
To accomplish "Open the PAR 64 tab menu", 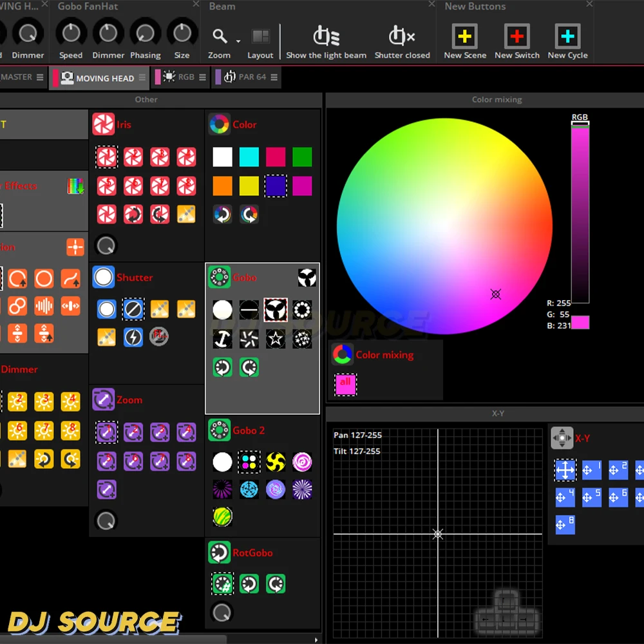I will click(x=274, y=77).
